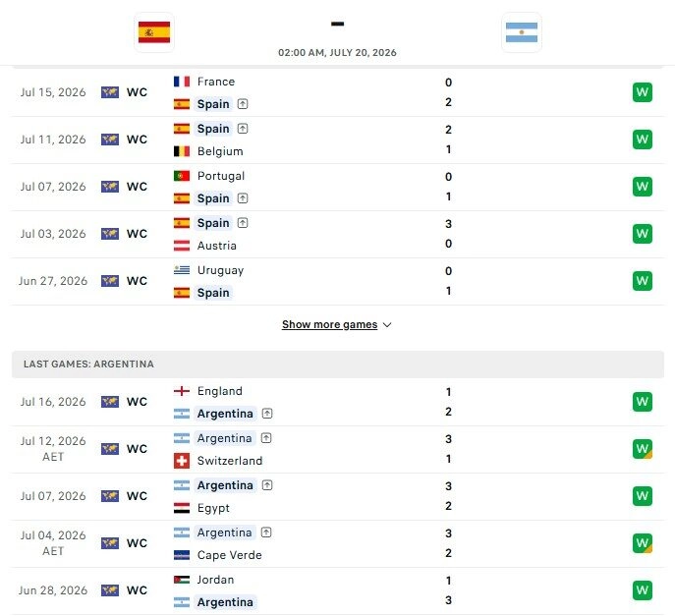Click the Argentina team flag in header
Viewport: 675px width, 616px height.
(x=522, y=32)
